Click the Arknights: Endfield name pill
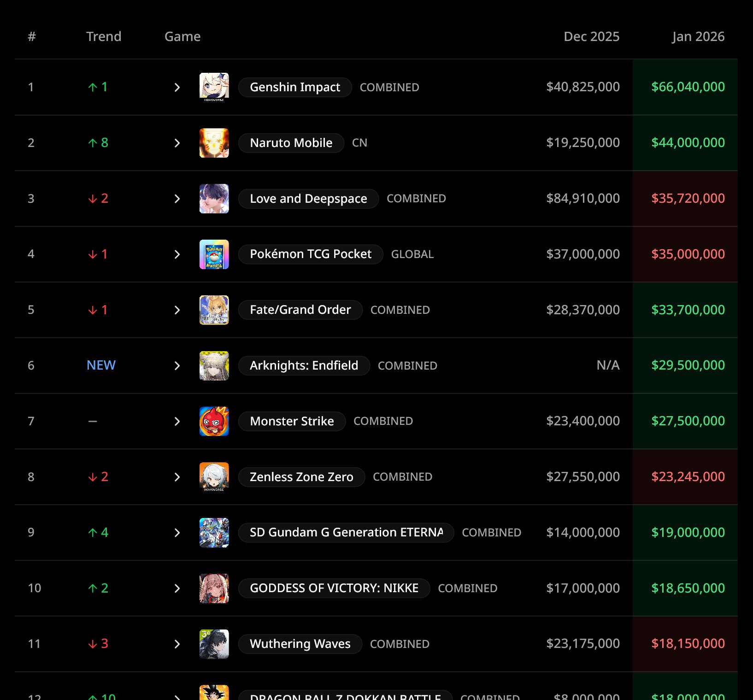753x700 pixels. (304, 366)
